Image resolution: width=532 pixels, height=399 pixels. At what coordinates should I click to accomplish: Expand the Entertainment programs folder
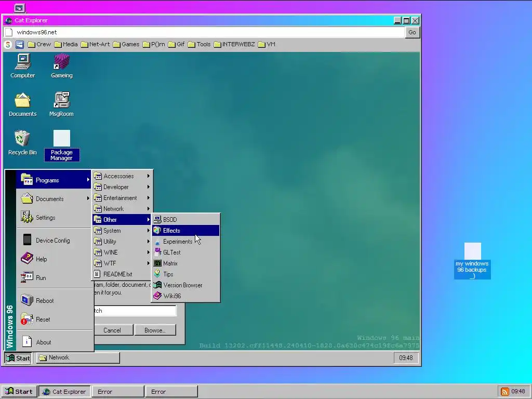pyautogui.click(x=122, y=197)
